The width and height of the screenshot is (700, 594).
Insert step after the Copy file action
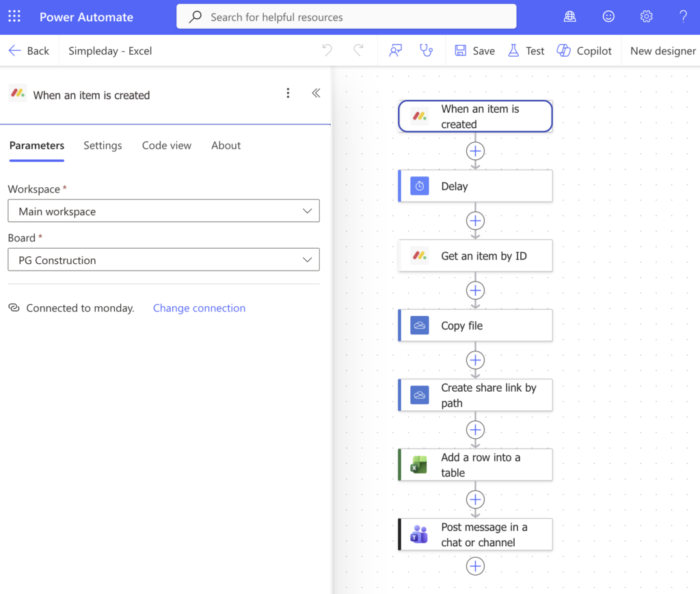[x=476, y=360]
